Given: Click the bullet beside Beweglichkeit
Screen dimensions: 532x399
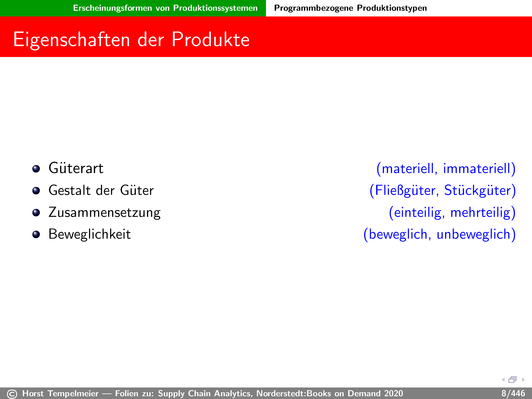Looking at the screenshot, I should tap(36, 235).
